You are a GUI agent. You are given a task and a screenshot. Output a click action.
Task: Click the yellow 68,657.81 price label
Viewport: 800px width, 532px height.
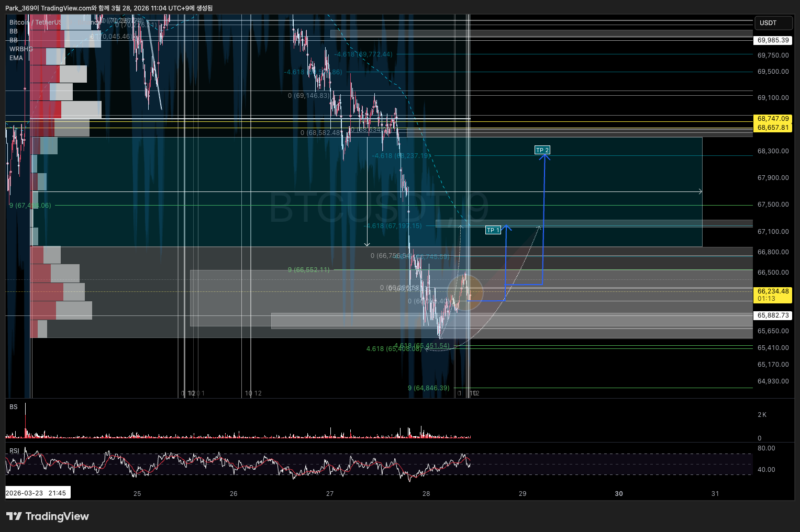[x=773, y=128]
